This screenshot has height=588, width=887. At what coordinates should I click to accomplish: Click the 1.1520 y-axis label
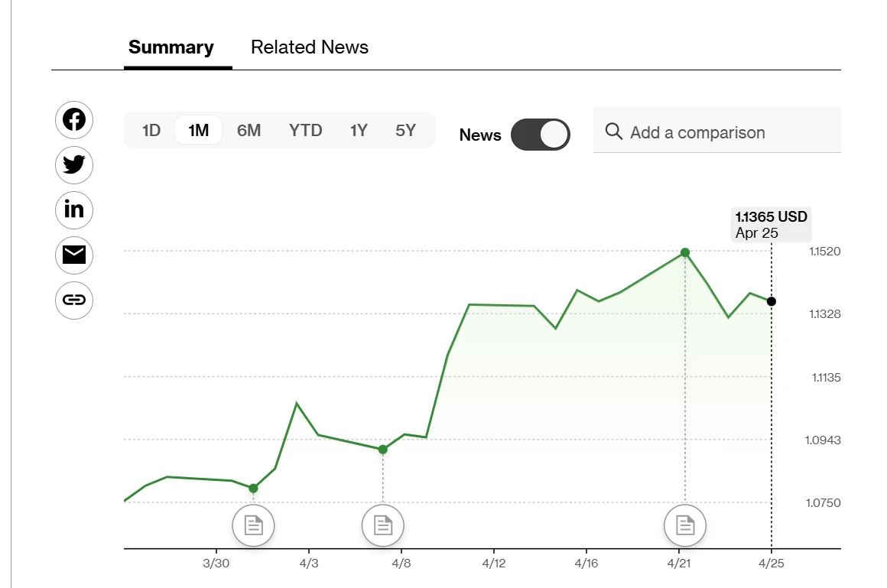coord(825,252)
